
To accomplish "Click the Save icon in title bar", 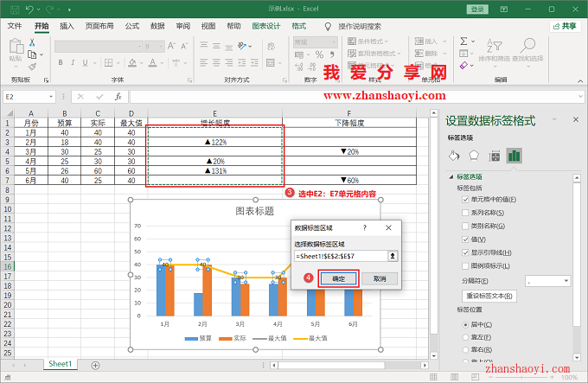I will pyautogui.click(x=15, y=9).
